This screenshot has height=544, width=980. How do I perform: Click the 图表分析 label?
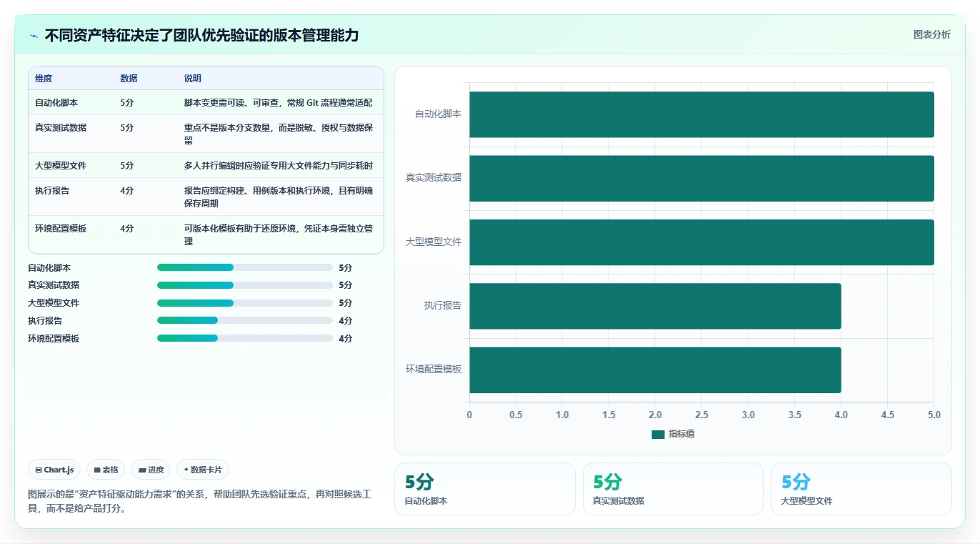931,34
